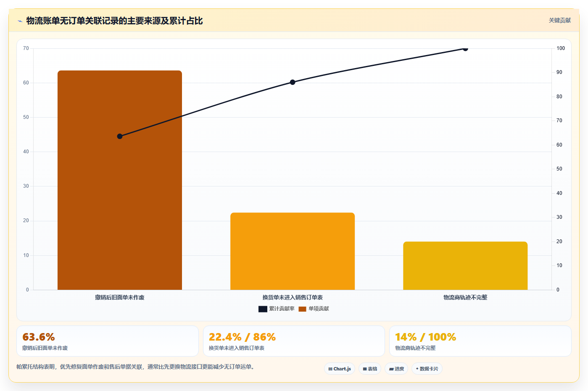The height and width of the screenshot is (391, 588).
Task: Toggle the 单项贡献 legend swatch
Action: [x=302, y=309]
